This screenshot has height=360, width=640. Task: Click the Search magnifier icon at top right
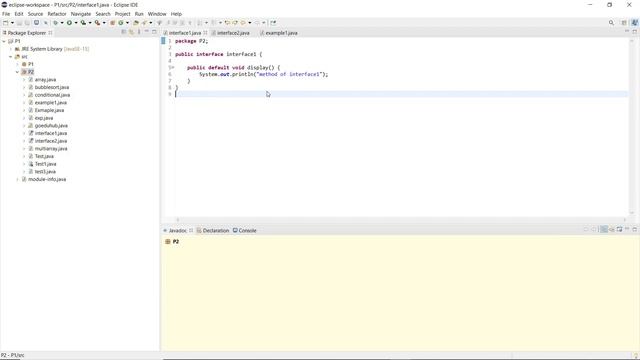point(611,23)
